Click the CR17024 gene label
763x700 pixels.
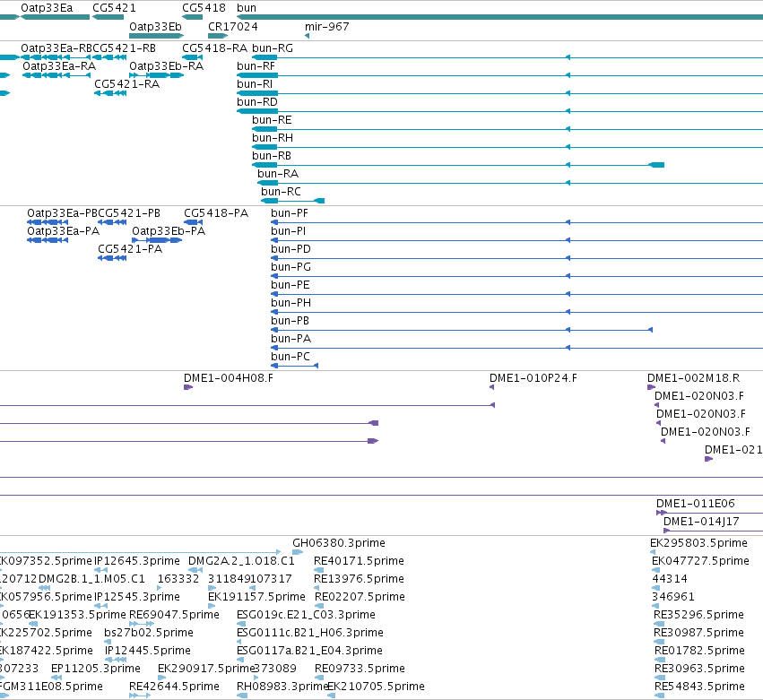tap(232, 27)
